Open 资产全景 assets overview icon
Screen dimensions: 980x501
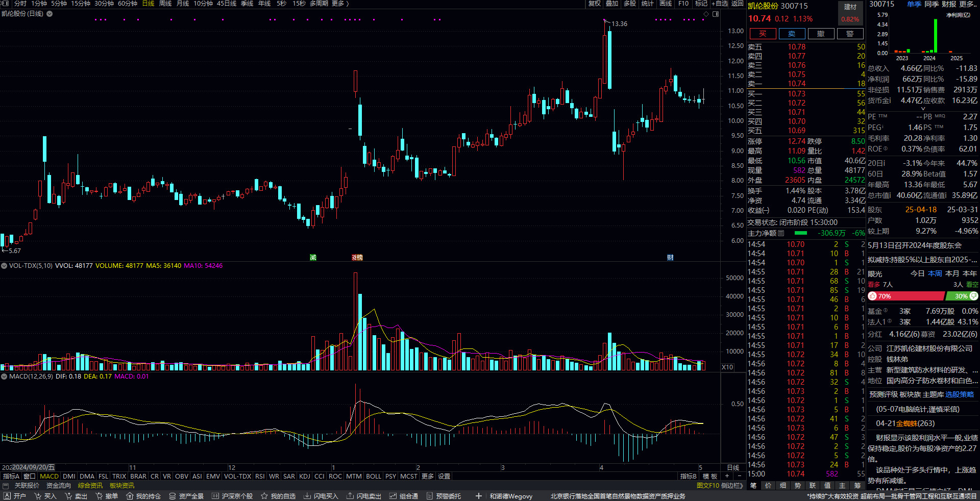tap(173, 496)
